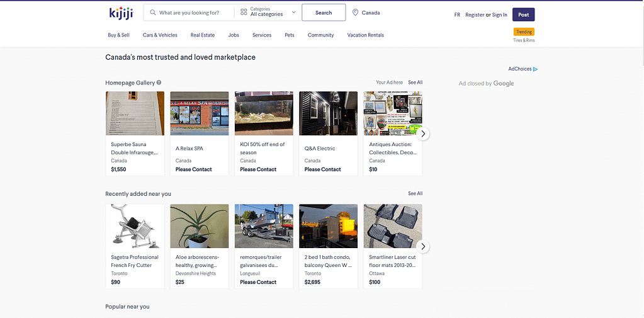
Task: Click the A Relax SPA title
Action: [189, 149]
